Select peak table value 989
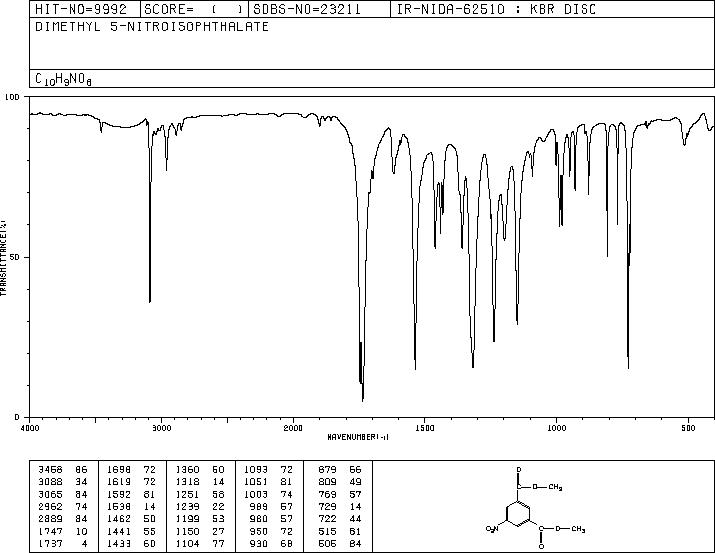This screenshot has width=715, height=553. [x=259, y=506]
